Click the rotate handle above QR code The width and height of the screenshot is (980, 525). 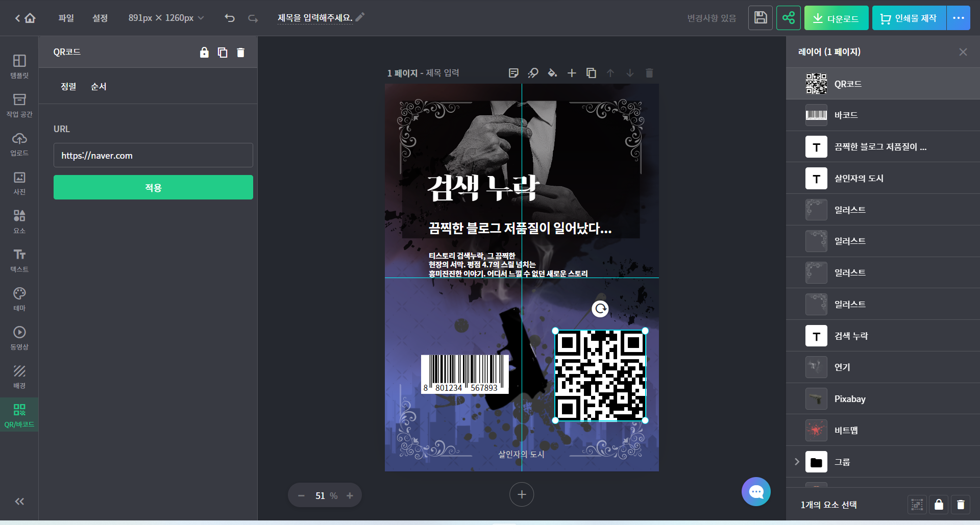click(600, 309)
